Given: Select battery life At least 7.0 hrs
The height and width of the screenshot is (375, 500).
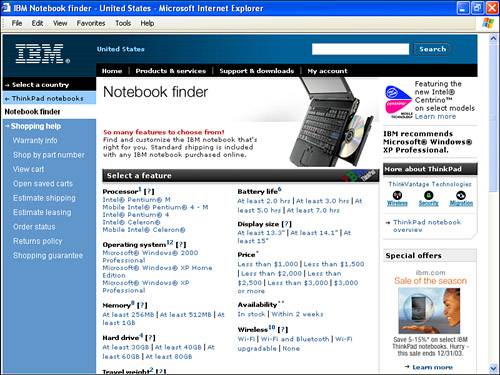Looking at the screenshot, I should tap(313, 210).
